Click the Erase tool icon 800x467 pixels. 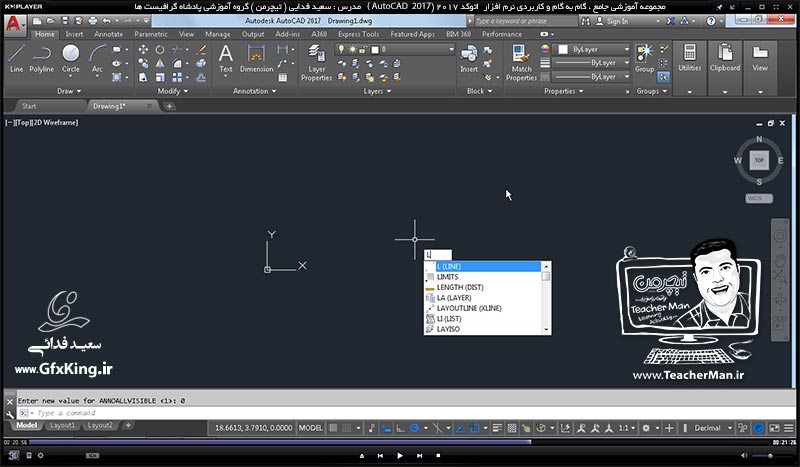point(202,50)
